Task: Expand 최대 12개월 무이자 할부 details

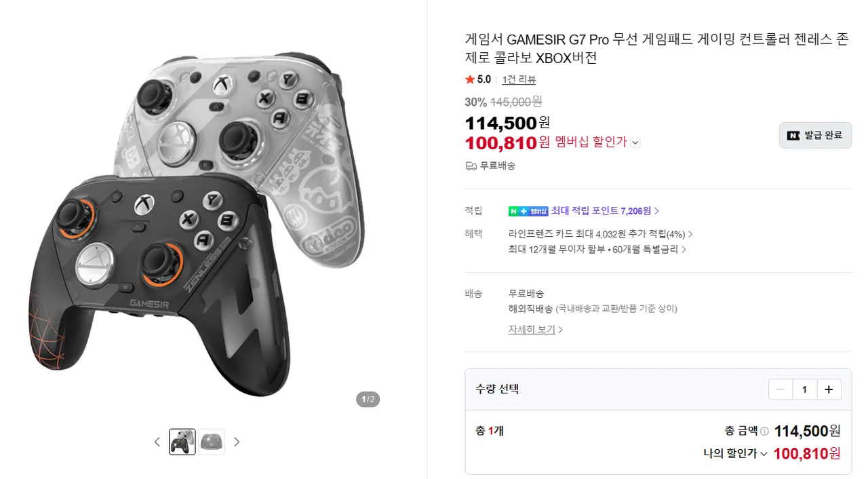Action: (684, 249)
